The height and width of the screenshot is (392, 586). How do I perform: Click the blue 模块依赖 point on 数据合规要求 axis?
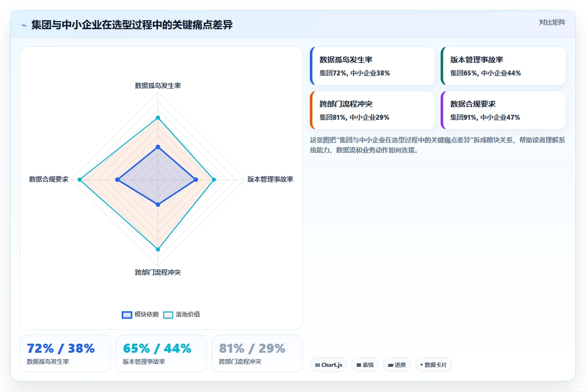[x=117, y=180]
